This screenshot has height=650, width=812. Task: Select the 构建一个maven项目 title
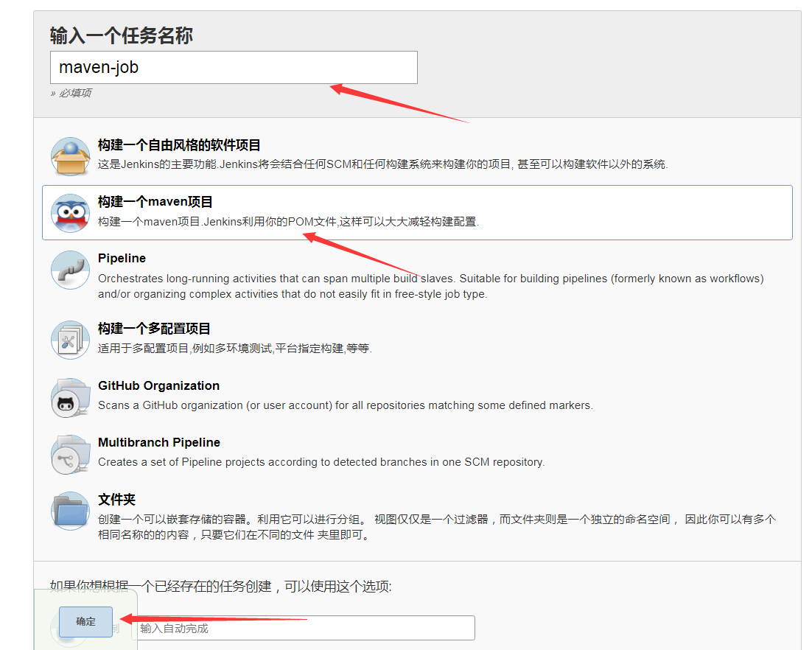coord(155,201)
